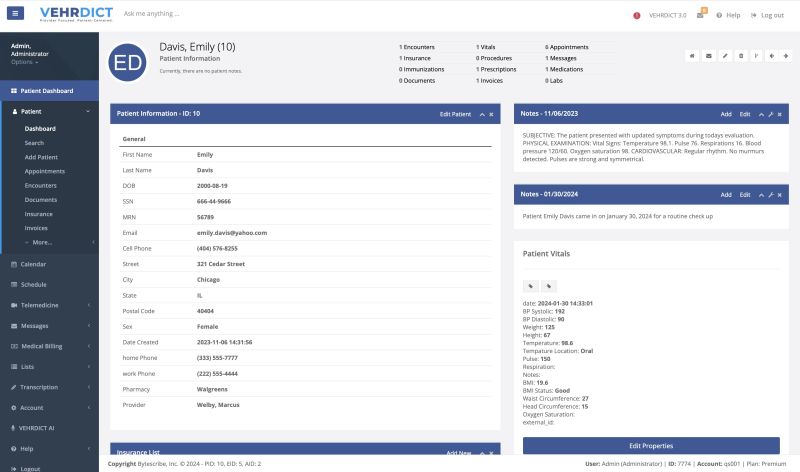
Task: Open the mail notifications icon in header
Action: pyautogui.click(x=701, y=14)
